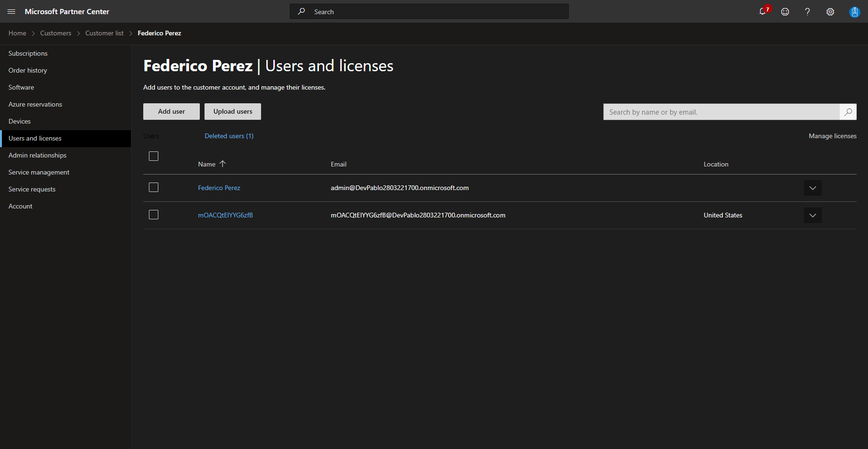This screenshot has height=449, width=868.
Task: Open Service management in the sidebar
Action: click(x=66, y=172)
